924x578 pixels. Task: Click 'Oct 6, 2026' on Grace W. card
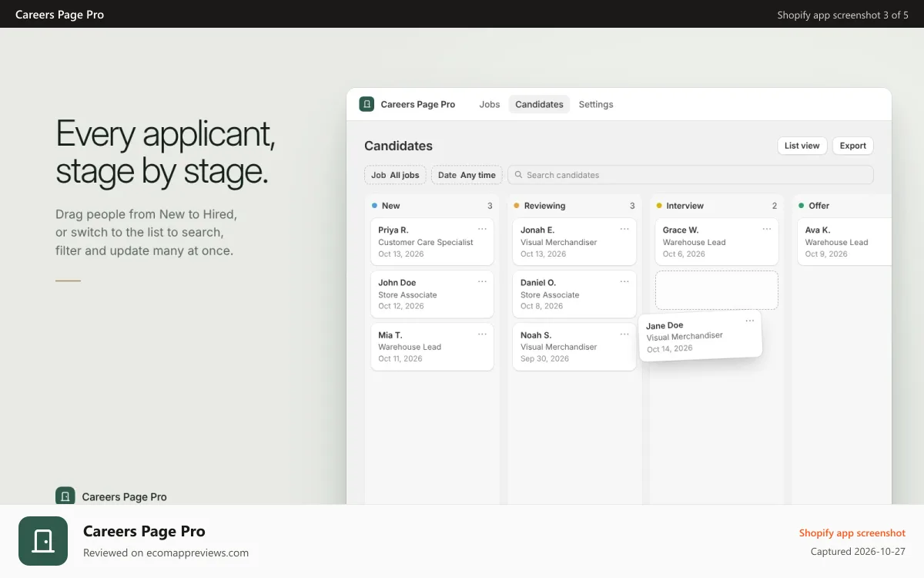click(x=684, y=254)
